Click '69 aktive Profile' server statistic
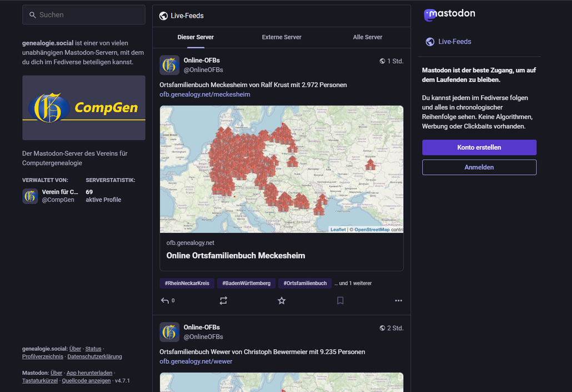The image size is (572, 392). 103,196
